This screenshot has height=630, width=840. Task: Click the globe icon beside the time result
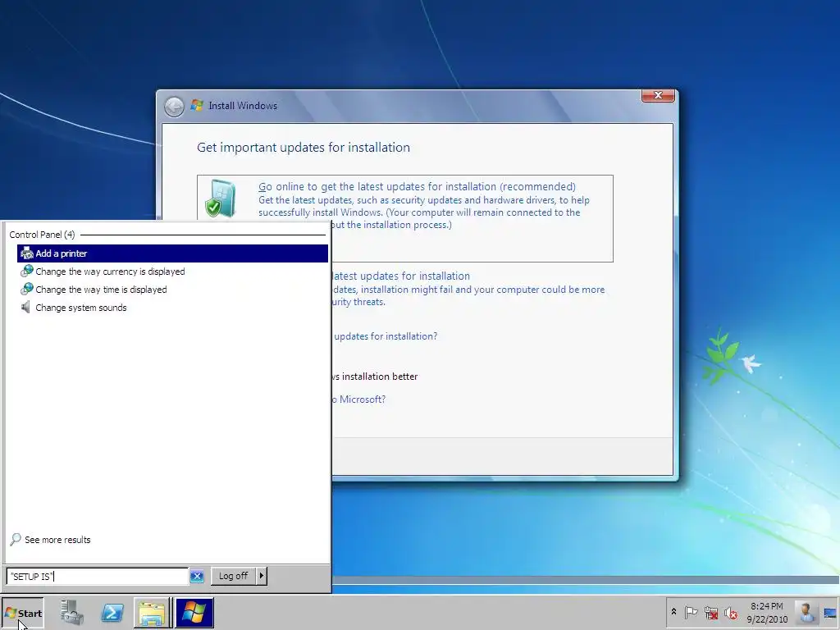click(26, 290)
